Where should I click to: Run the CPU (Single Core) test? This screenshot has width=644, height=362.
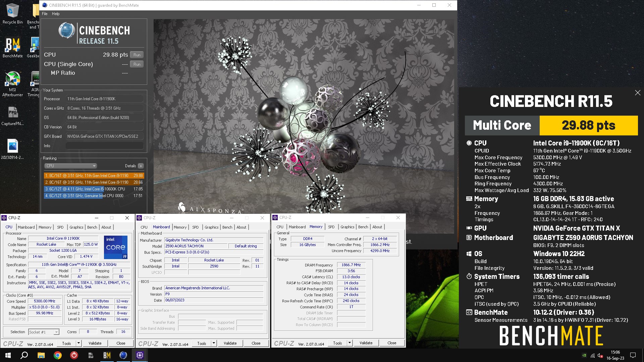[x=137, y=64]
